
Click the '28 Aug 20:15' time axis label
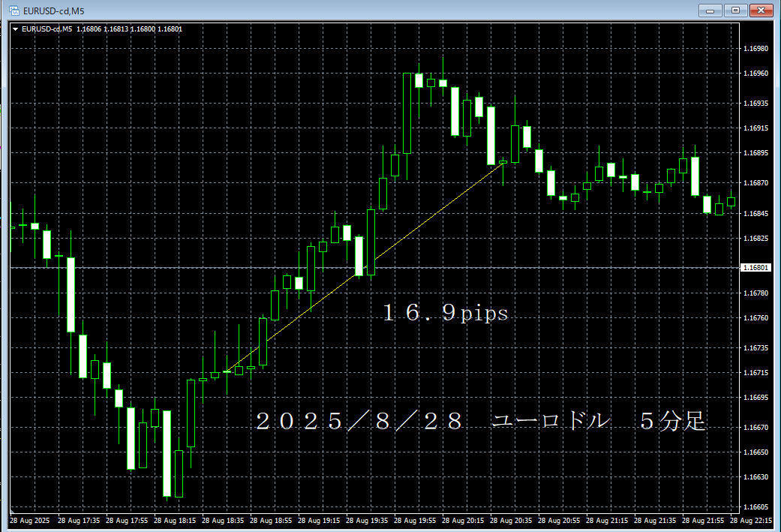point(463,521)
